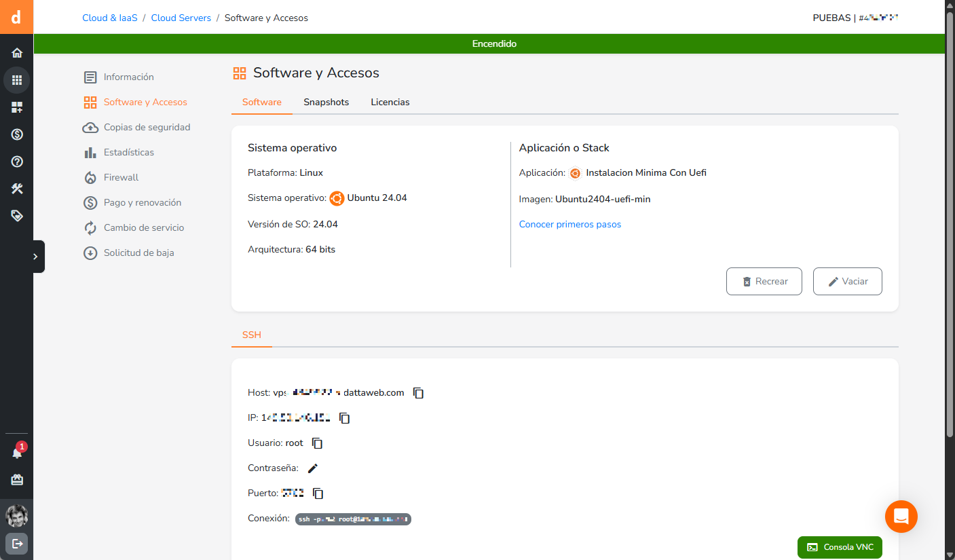Image resolution: width=955 pixels, height=560 pixels.
Task: Copy the Usuario root value
Action: coord(317,443)
